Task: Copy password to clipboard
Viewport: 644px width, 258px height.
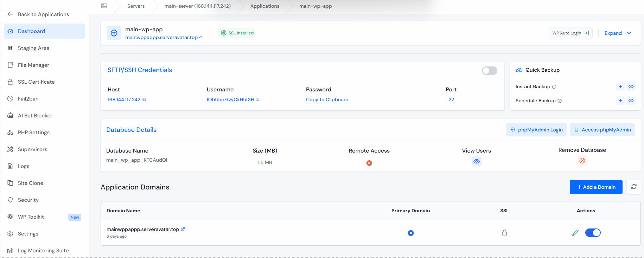Action: 327,99
